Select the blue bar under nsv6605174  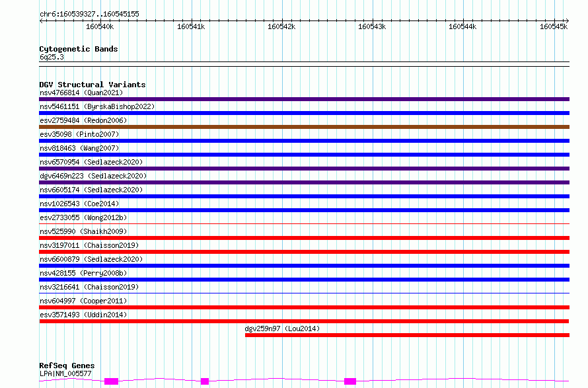pyautogui.click(x=304, y=196)
